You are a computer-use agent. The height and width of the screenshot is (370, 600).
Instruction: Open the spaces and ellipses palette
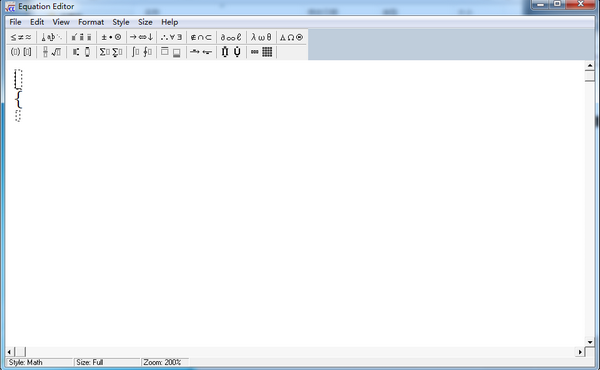(x=51, y=37)
